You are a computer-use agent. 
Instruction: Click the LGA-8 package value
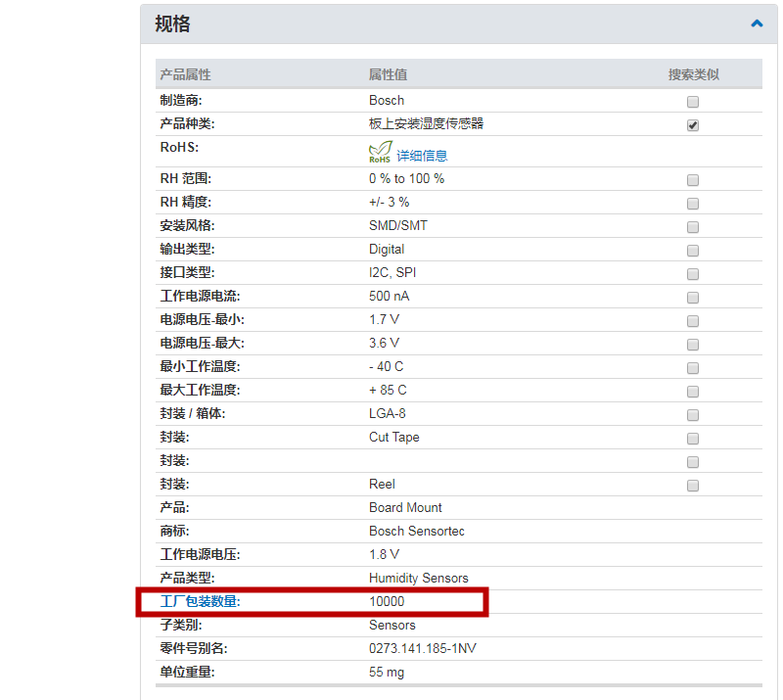coord(388,414)
